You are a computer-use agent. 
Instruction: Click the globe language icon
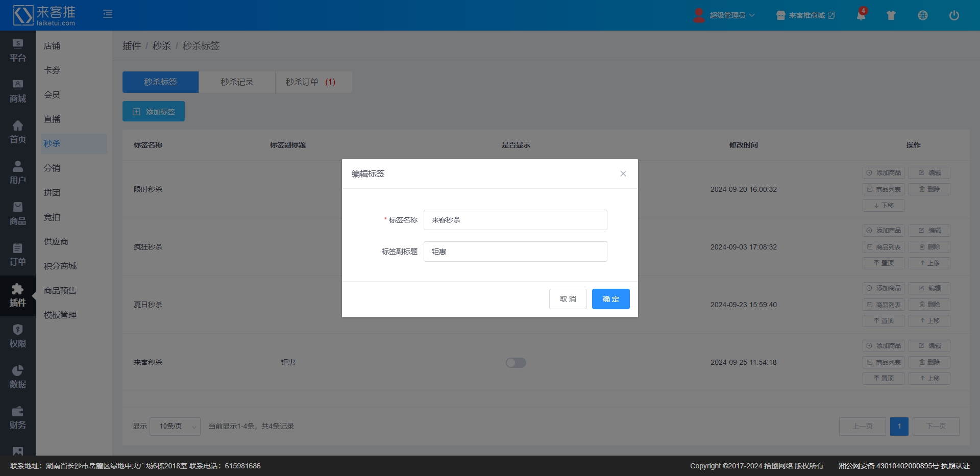pos(922,15)
